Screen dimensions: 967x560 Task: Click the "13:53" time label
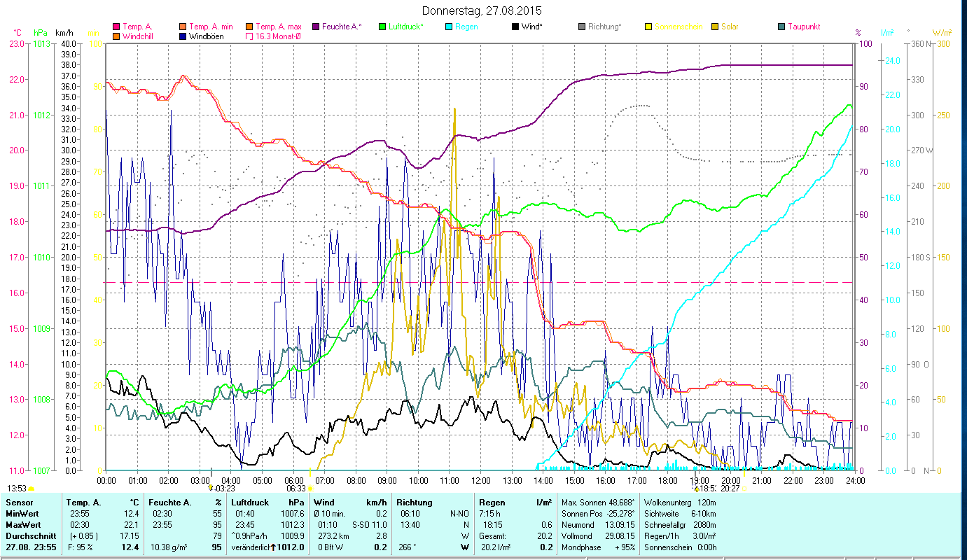click(17, 488)
